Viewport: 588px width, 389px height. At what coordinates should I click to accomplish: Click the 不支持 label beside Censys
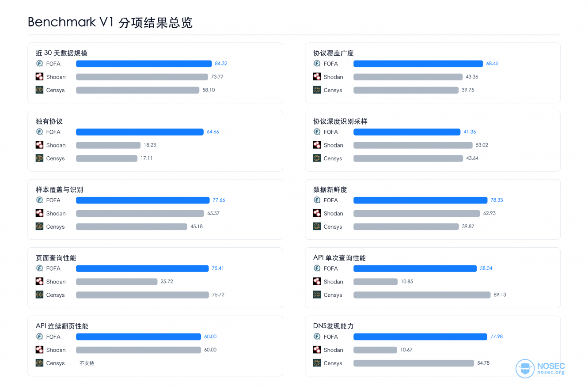pos(87,363)
